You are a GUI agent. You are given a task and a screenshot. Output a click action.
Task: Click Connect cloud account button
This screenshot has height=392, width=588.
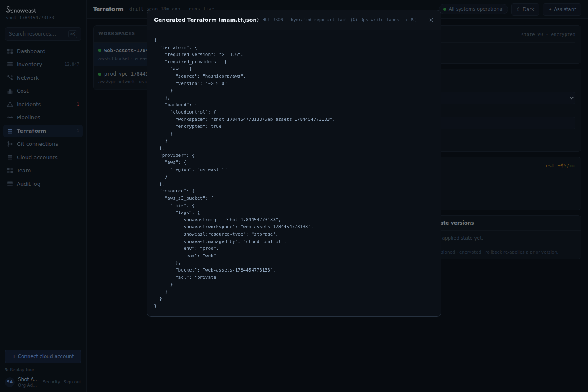(43, 356)
